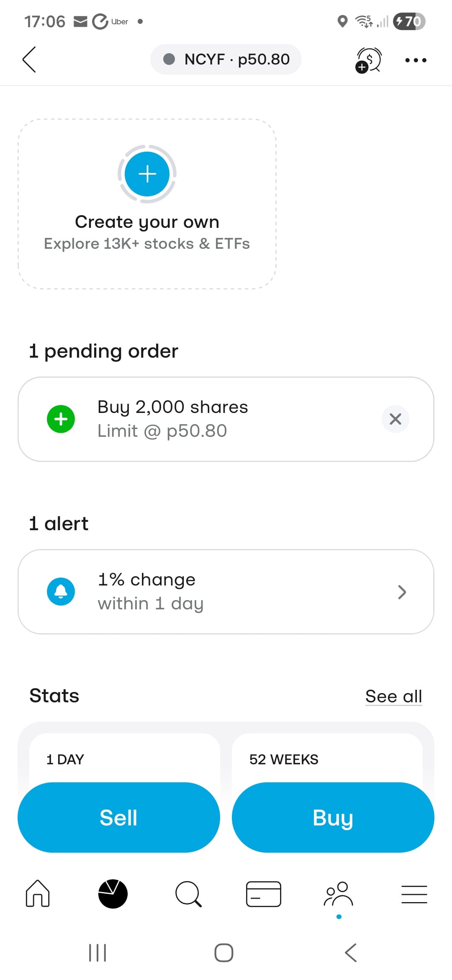
Task: Tap the blue bell alert icon
Action: click(61, 591)
